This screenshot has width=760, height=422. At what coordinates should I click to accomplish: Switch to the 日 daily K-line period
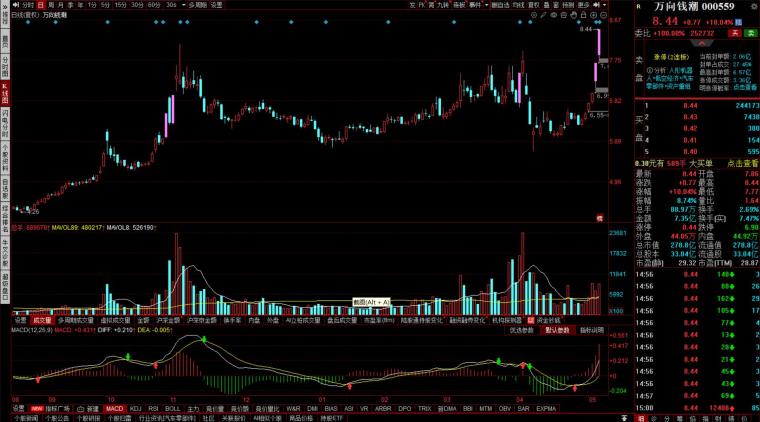tap(41, 5)
